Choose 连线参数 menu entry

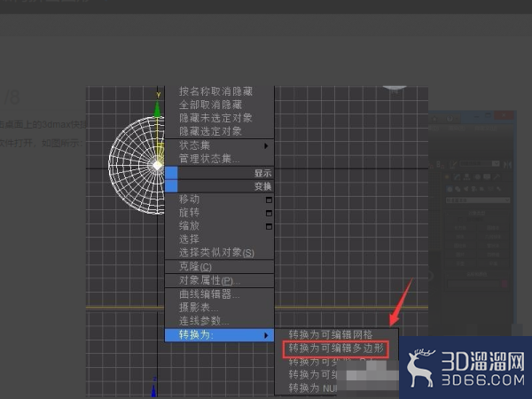point(204,321)
